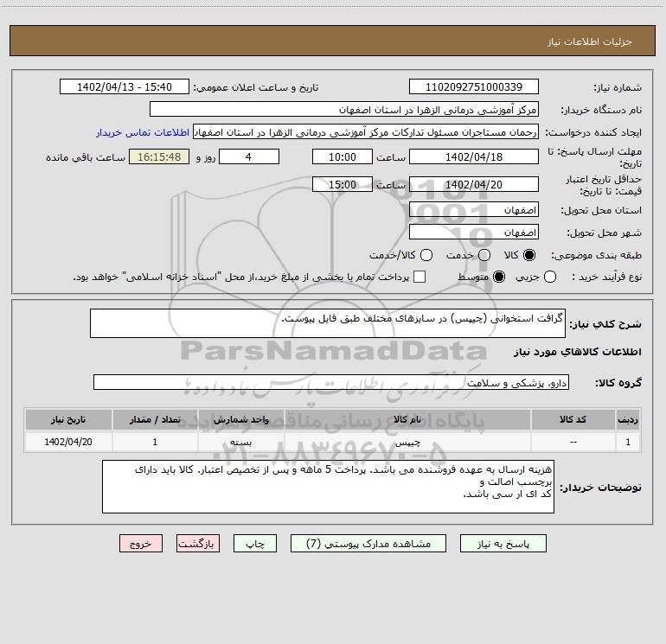This screenshot has height=644, width=666.
Task: Click the deadline time field 10:00
Action: [x=343, y=157]
